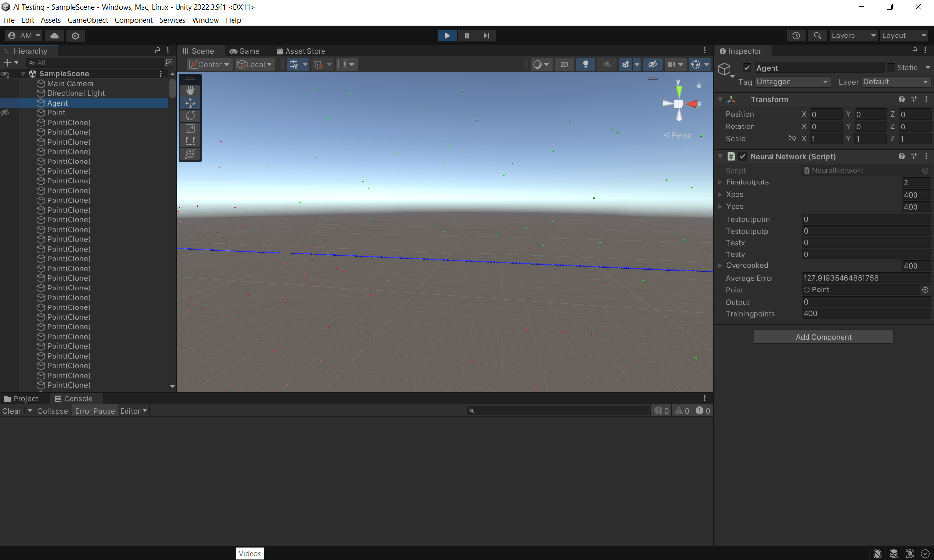The width and height of the screenshot is (934, 560).
Task: Switch to the Game tab
Action: click(x=245, y=51)
